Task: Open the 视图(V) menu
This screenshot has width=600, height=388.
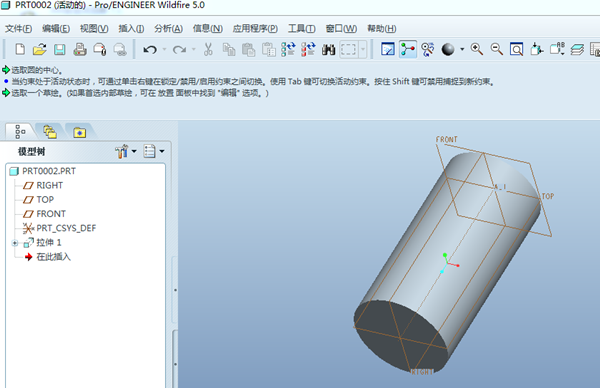Action: 94,29
